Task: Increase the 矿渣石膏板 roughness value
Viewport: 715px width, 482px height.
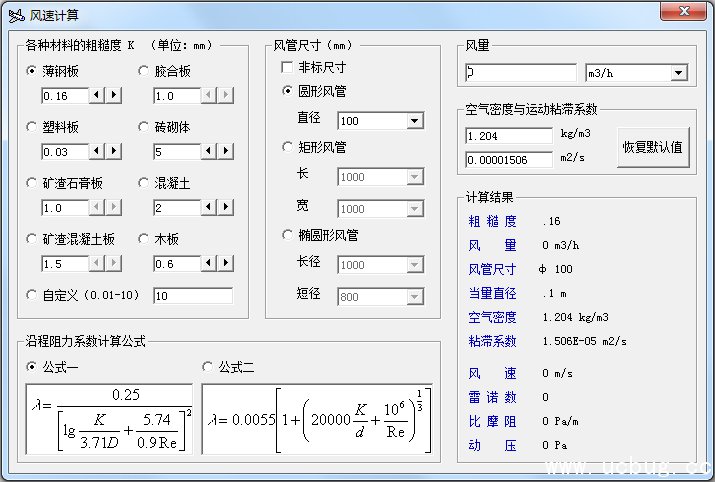Action: coord(113,208)
